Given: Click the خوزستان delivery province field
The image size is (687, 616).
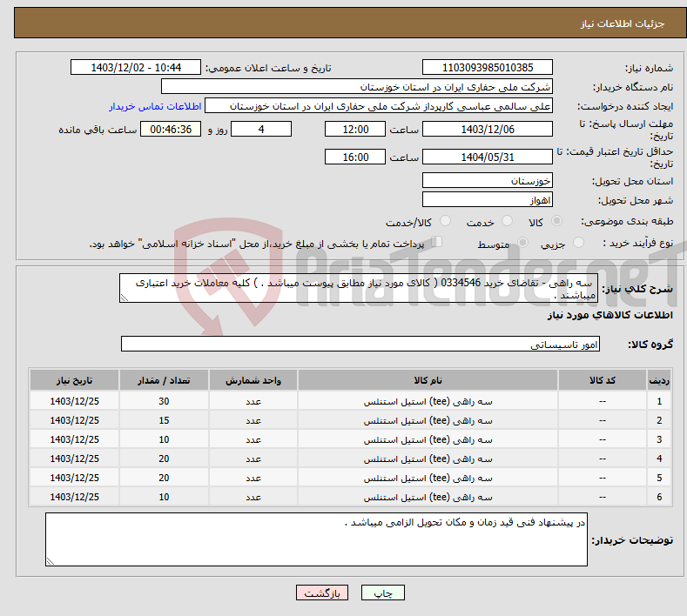Looking at the screenshot, I should point(487,181).
